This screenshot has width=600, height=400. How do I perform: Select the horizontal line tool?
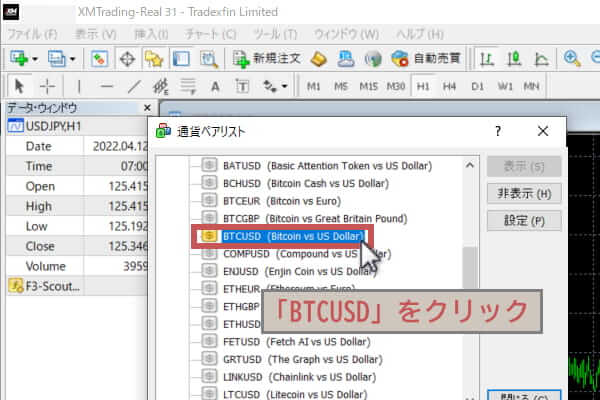click(x=107, y=87)
